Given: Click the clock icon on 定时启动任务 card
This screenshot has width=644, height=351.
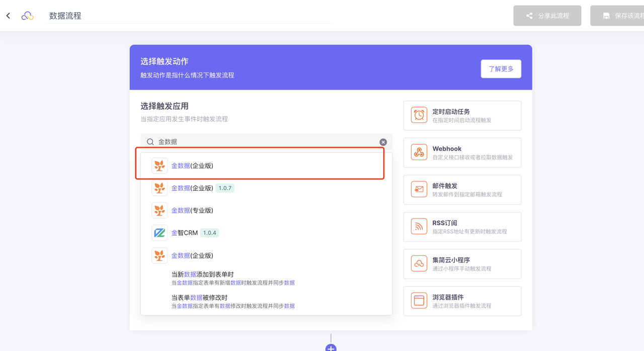Looking at the screenshot, I should pos(419,115).
